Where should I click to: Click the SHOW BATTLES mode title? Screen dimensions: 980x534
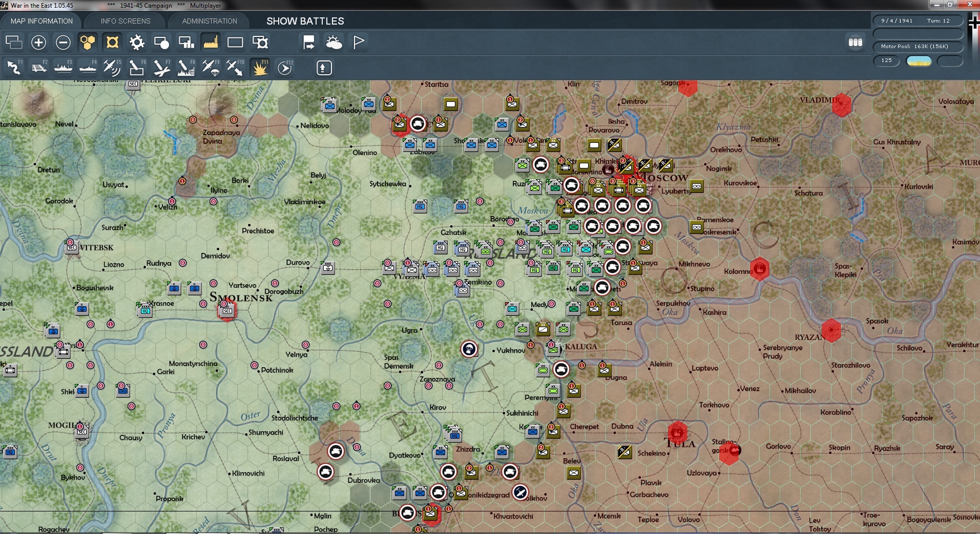[305, 21]
